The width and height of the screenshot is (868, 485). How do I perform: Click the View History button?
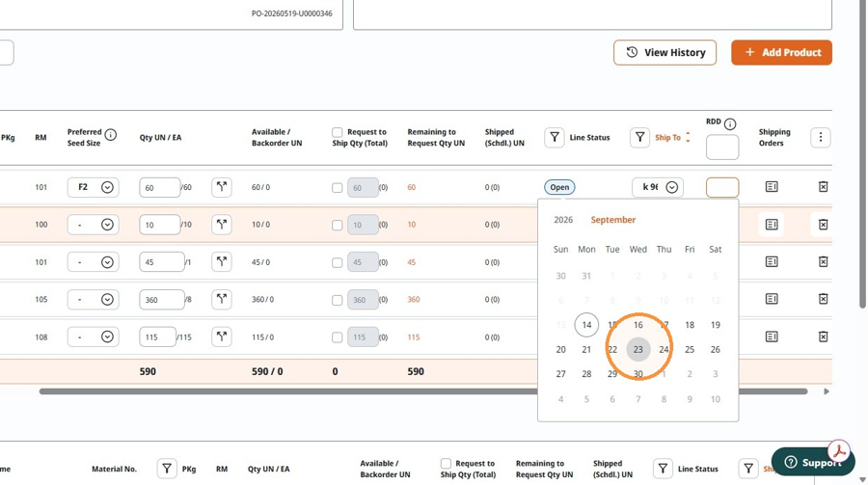[665, 53]
